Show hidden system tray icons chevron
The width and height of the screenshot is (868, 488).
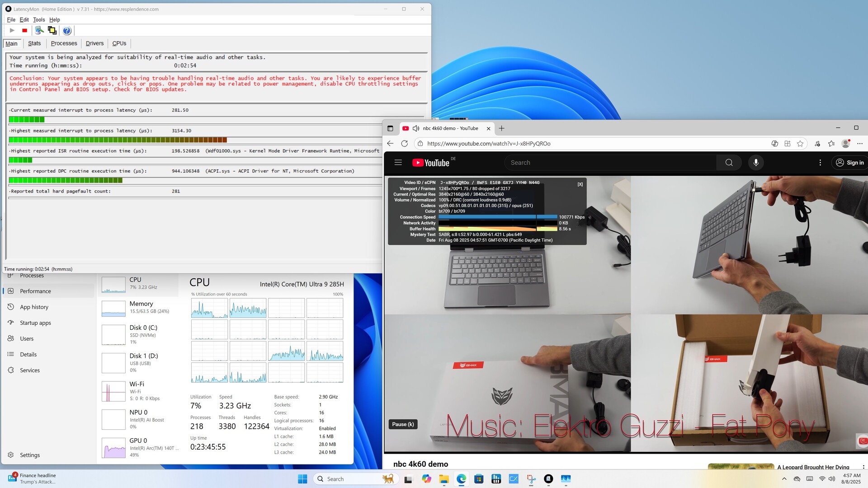coord(784,479)
